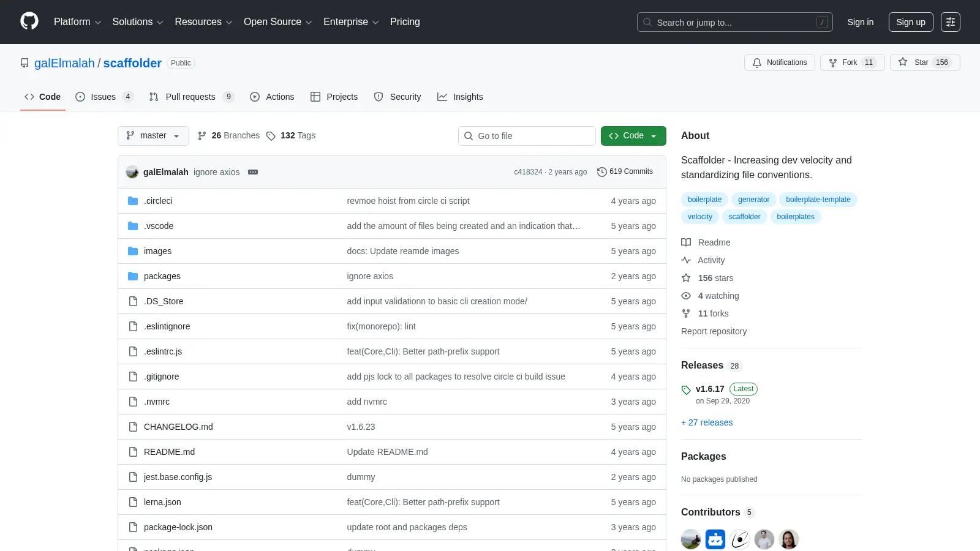The width and height of the screenshot is (980, 551).
Task: Click the Star icon of the repository
Action: click(903, 62)
